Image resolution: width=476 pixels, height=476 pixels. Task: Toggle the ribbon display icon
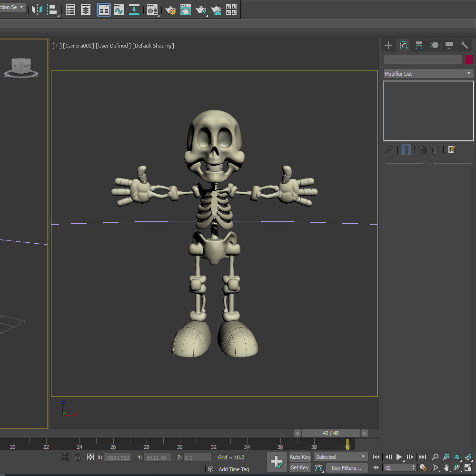click(x=104, y=10)
